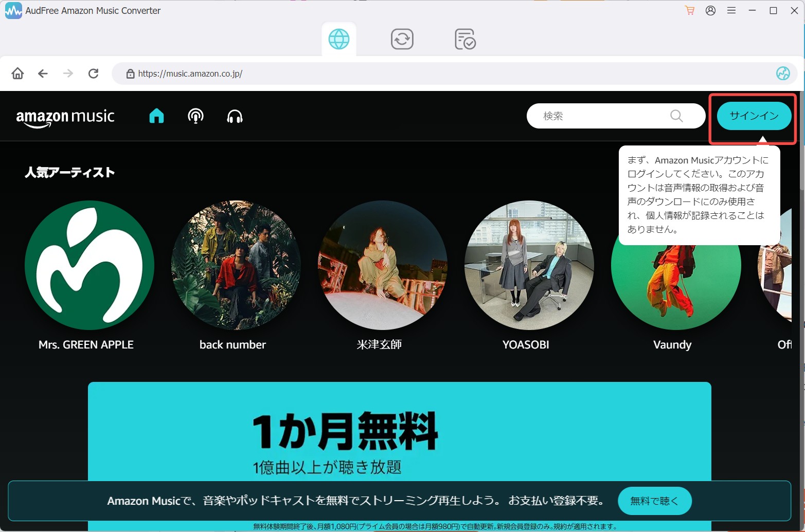Click the URL address bar
The width and height of the screenshot is (805, 532).
click(448, 74)
